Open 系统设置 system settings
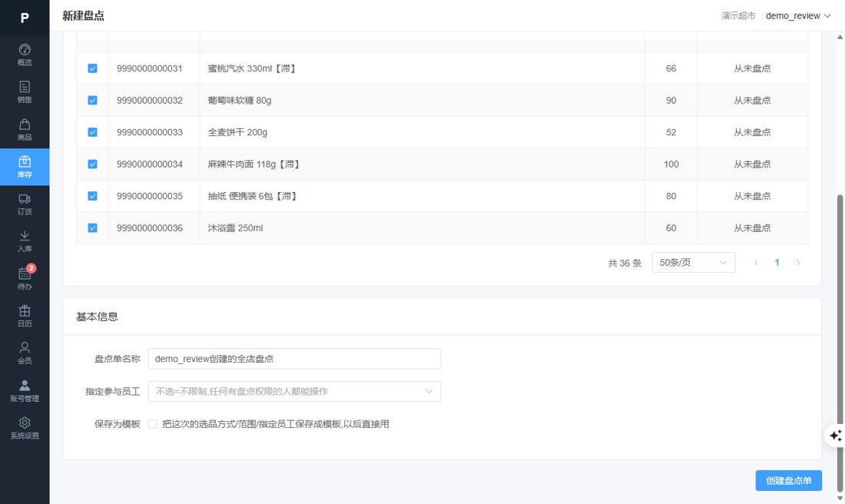The height and width of the screenshot is (504, 845). click(x=25, y=428)
